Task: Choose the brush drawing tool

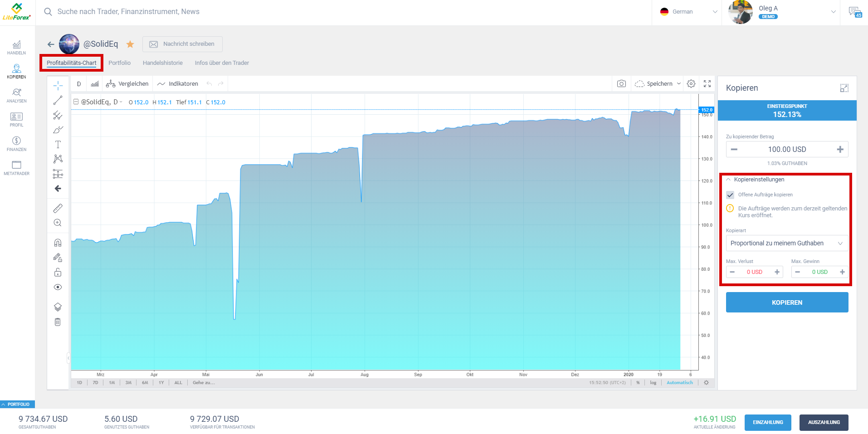Action: point(58,130)
